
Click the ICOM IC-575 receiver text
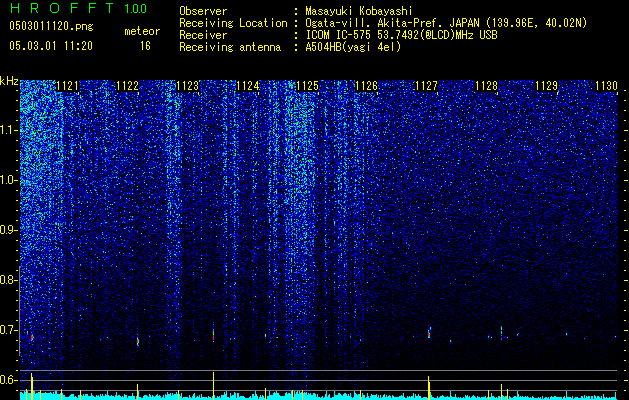tap(401, 35)
